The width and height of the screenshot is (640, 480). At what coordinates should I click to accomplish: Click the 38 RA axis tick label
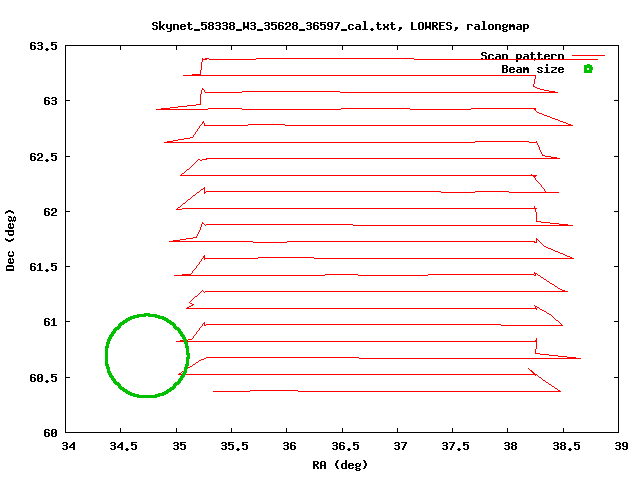(x=510, y=446)
